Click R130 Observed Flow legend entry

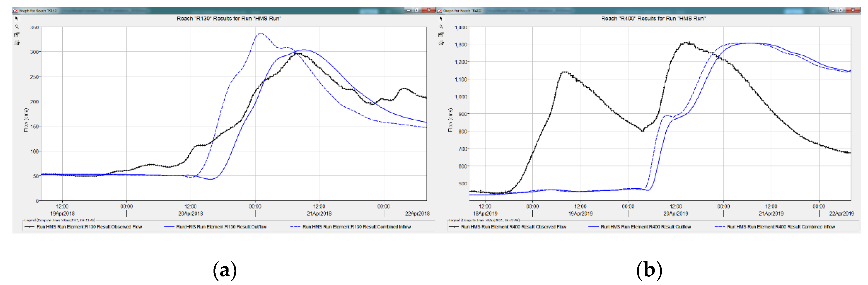click(x=89, y=227)
